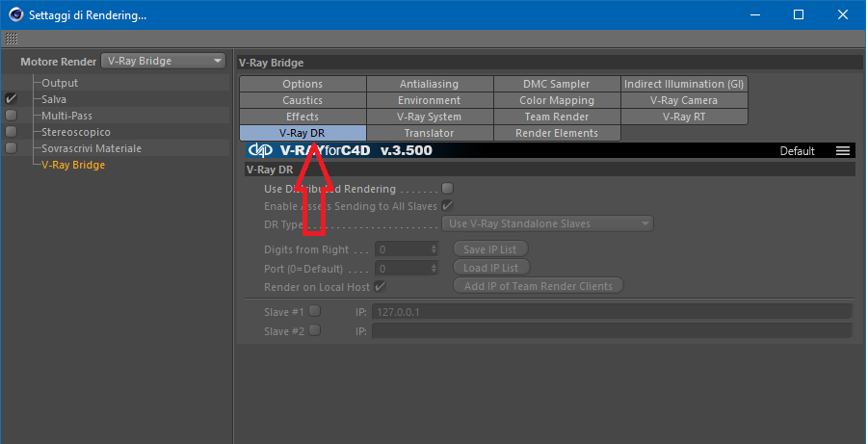The image size is (868, 444).
Task: Click the V-Ray Bridge panel header
Action: click(x=550, y=63)
